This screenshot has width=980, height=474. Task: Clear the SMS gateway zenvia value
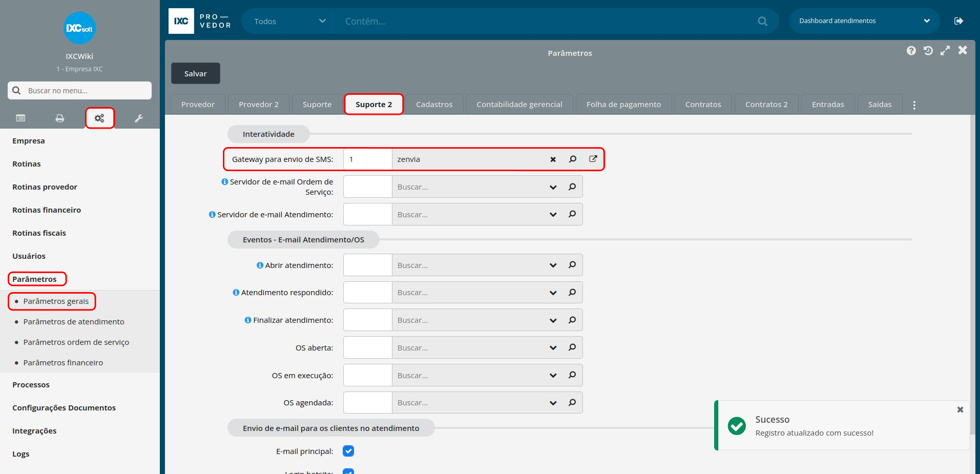tap(553, 159)
